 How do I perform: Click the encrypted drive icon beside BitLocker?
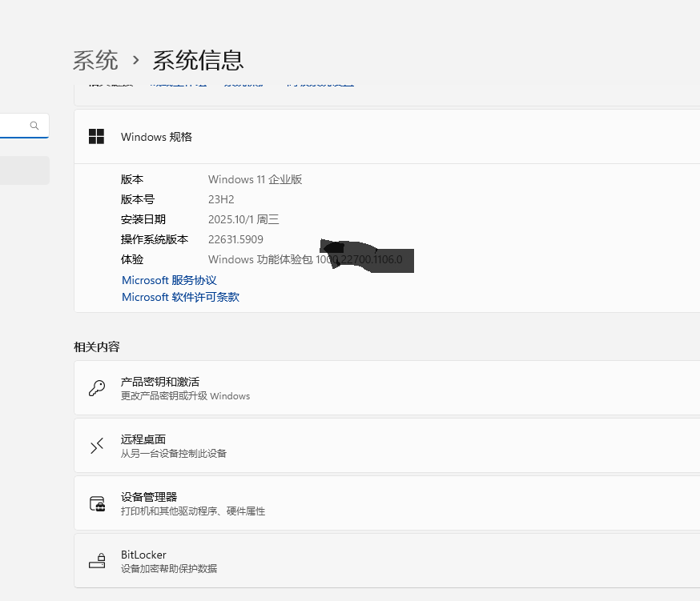96,561
